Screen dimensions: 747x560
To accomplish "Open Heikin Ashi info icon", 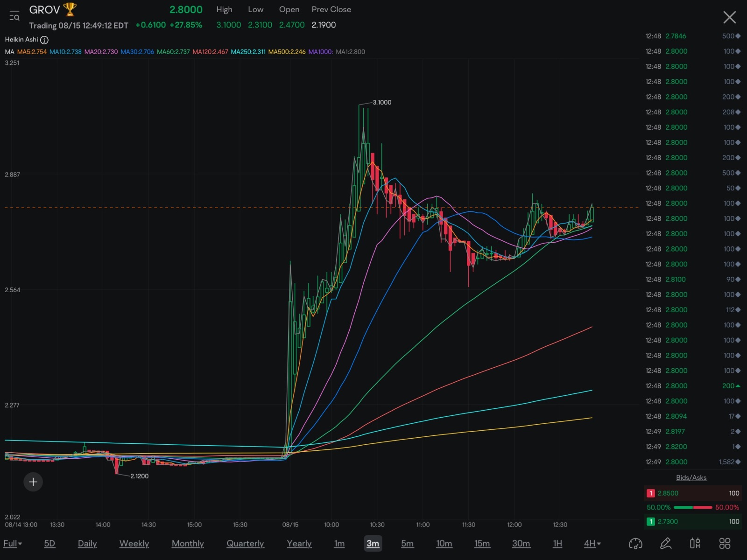I will 44,40.
